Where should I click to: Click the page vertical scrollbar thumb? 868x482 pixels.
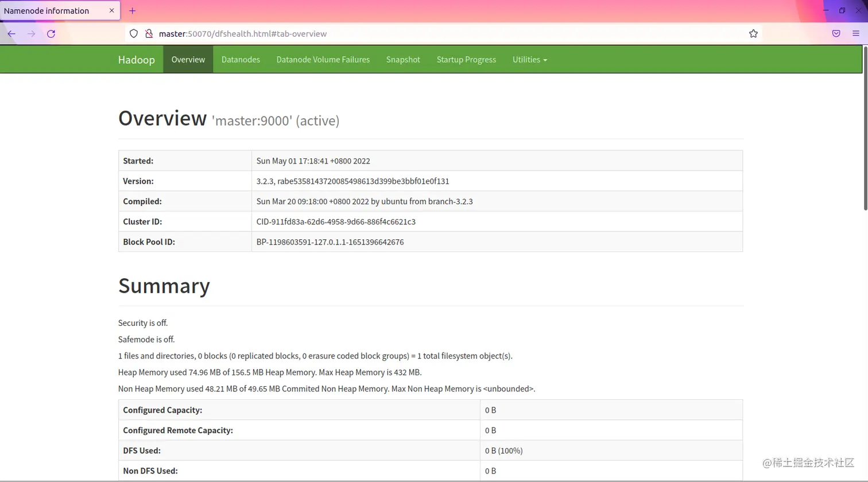tap(865, 128)
